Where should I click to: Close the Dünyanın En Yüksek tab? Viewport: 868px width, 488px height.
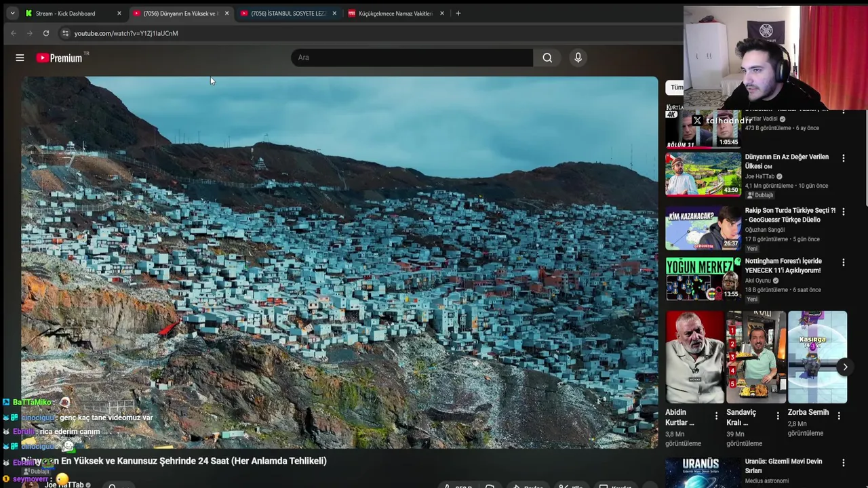point(226,13)
